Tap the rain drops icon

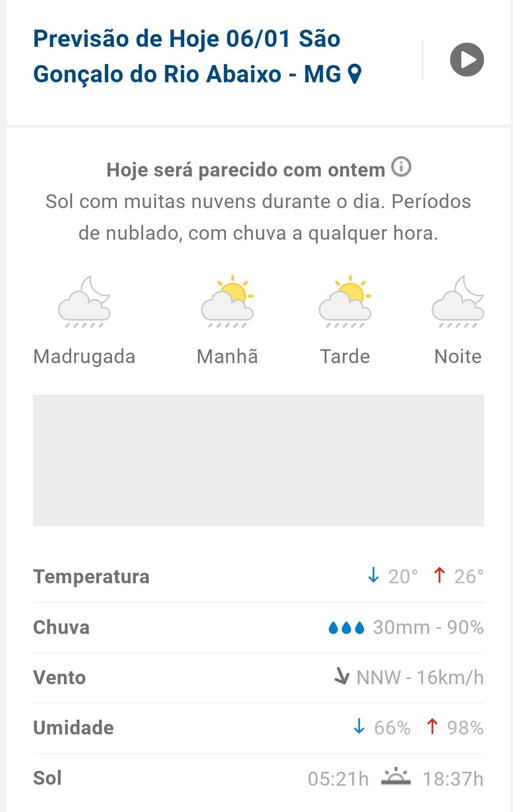pyautogui.click(x=346, y=627)
